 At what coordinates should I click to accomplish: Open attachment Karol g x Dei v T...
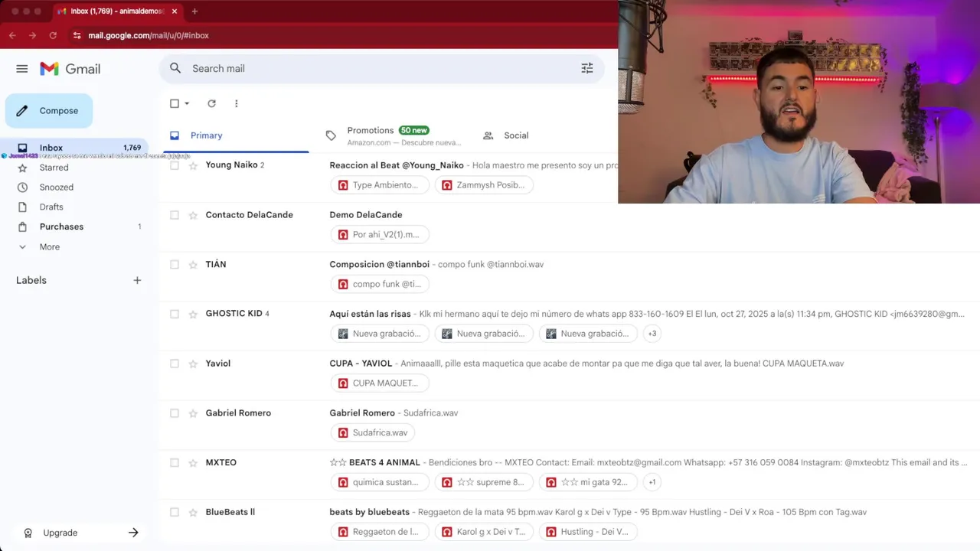tap(484, 532)
